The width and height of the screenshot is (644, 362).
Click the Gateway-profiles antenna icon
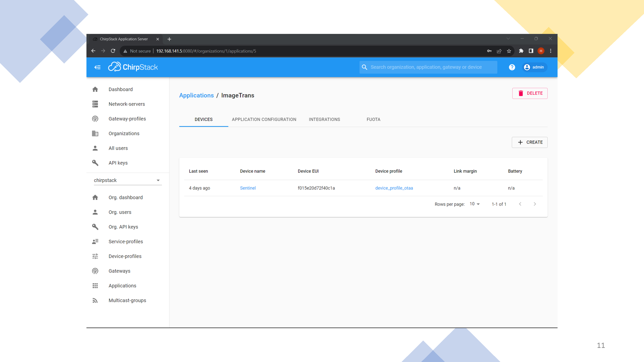point(95,119)
